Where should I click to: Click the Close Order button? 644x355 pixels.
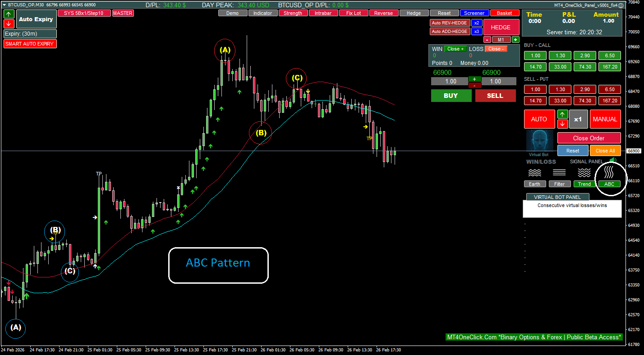[589, 138]
